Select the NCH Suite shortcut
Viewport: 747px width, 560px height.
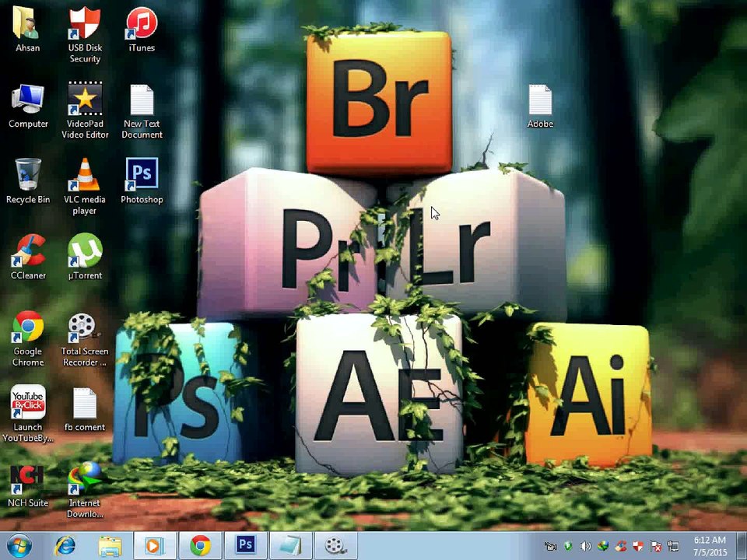tap(28, 485)
